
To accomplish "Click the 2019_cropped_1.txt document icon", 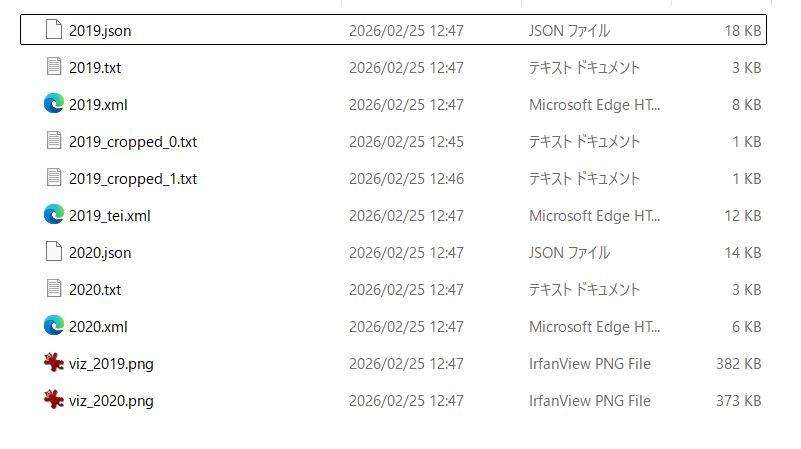I will (54, 178).
